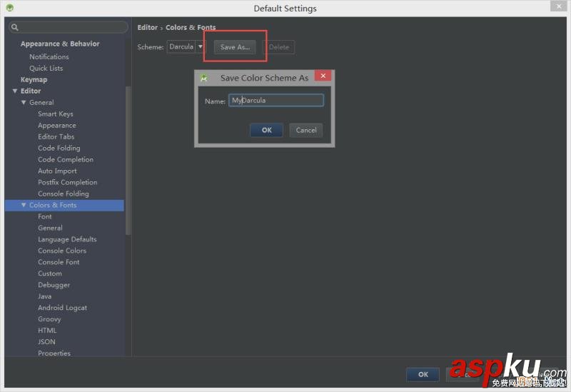Select Smart Keys settings

56,114
